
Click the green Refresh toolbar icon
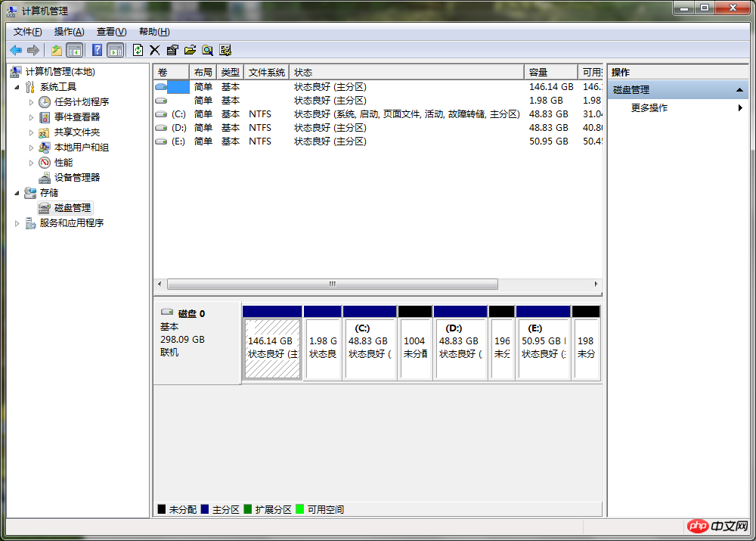[x=138, y=50]
